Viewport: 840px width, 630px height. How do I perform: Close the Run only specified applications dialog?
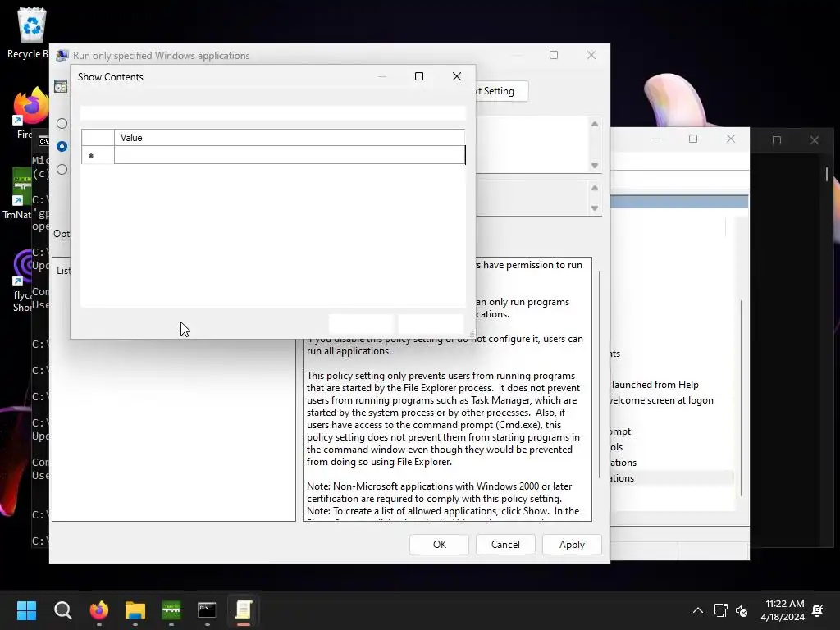[591, 55]
